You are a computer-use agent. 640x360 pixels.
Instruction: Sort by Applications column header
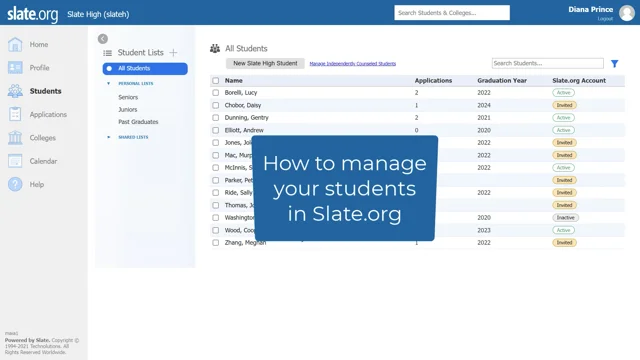(433, 81)
